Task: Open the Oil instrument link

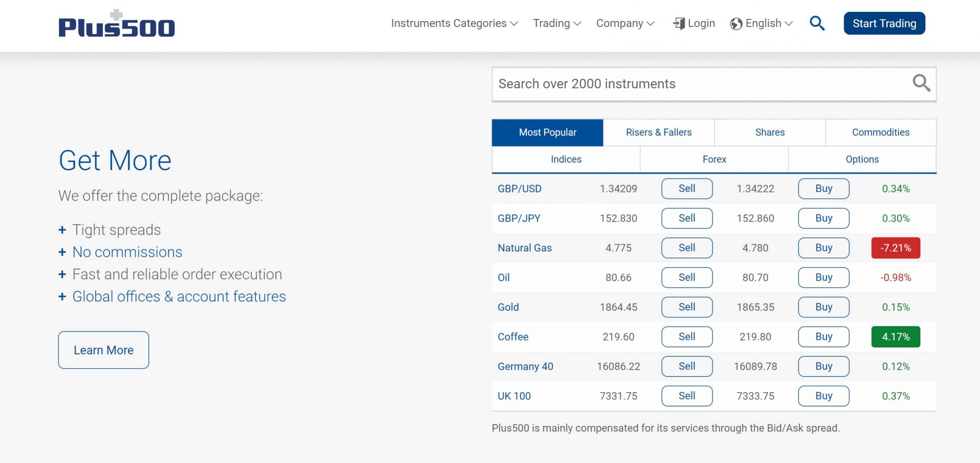Action: pos(503,277)
